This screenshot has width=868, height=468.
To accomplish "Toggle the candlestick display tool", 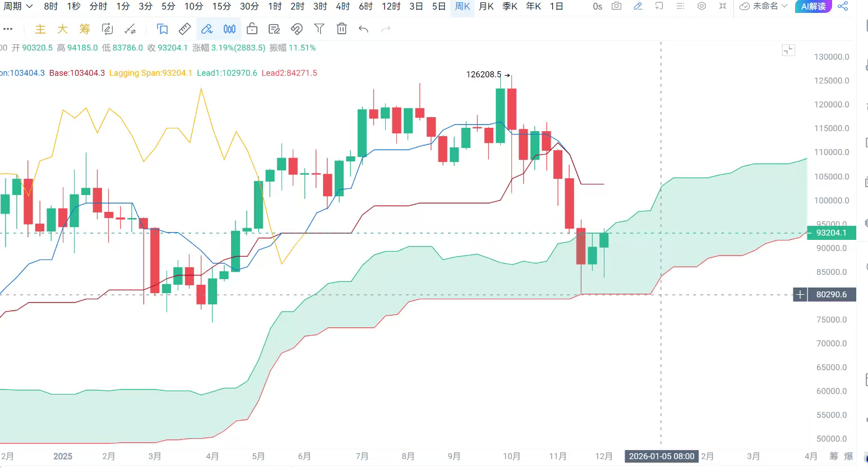I will 229,29.
